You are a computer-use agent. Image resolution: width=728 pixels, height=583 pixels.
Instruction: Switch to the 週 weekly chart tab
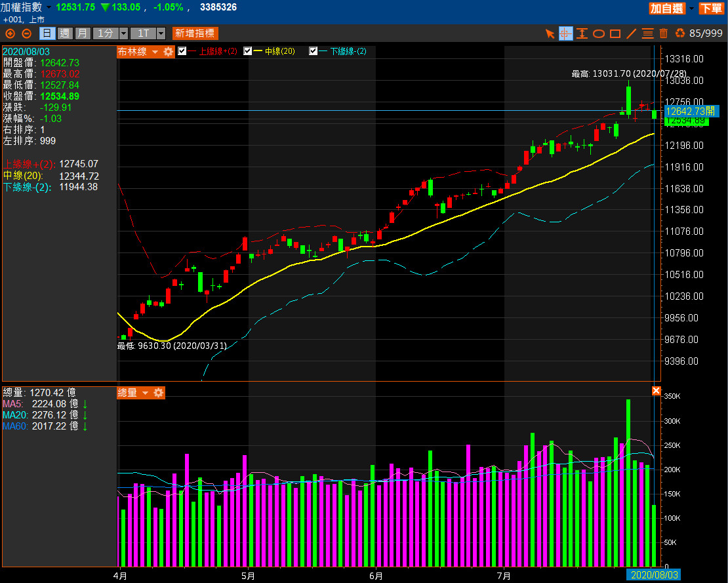point(64,33)
